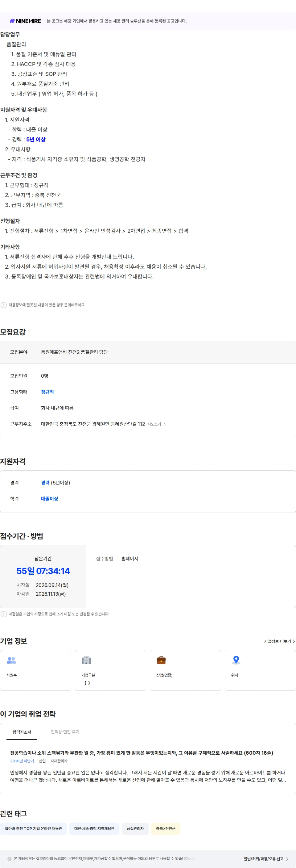The image size is (296, 868).
Task: Click the company type building icon
Action: [x=86, y=660]
